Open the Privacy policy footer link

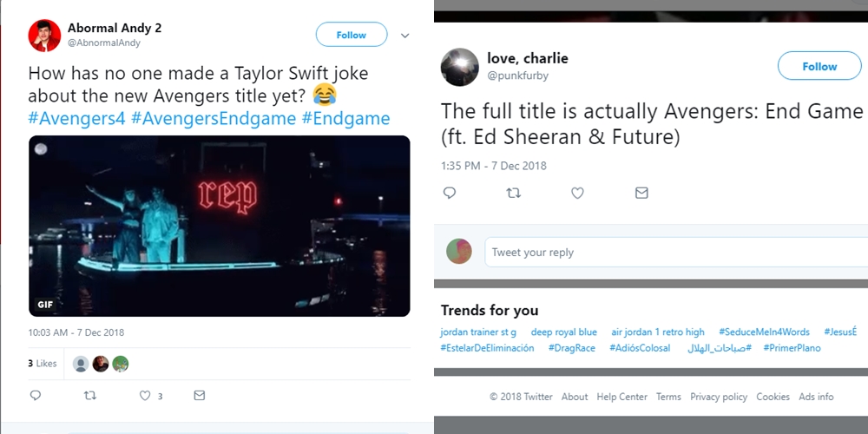[x=718, y=397]
